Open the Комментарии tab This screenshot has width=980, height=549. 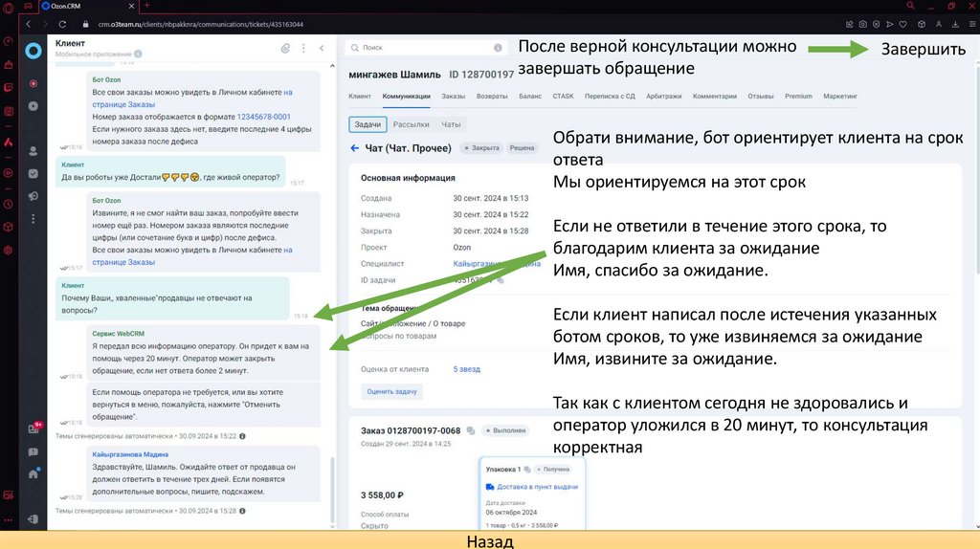pos(714,97)
